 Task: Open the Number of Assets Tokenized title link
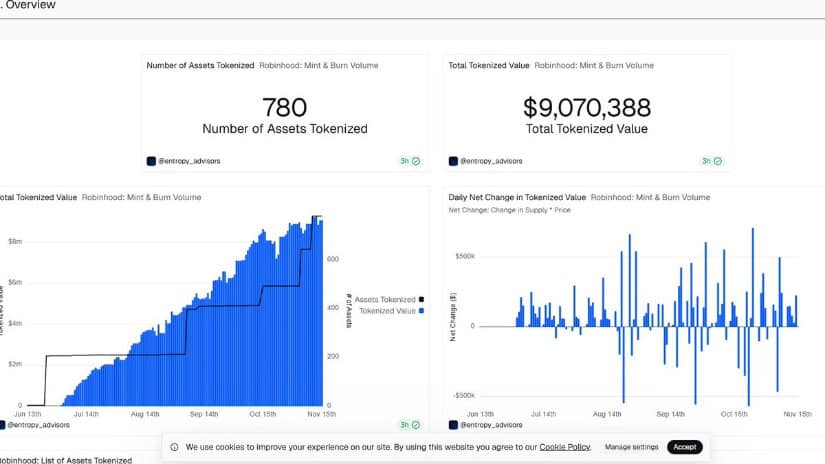200,65
